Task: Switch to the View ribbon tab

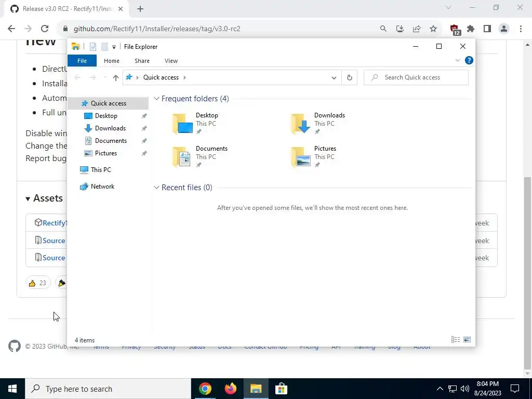Action: click(x=171, y=61)
